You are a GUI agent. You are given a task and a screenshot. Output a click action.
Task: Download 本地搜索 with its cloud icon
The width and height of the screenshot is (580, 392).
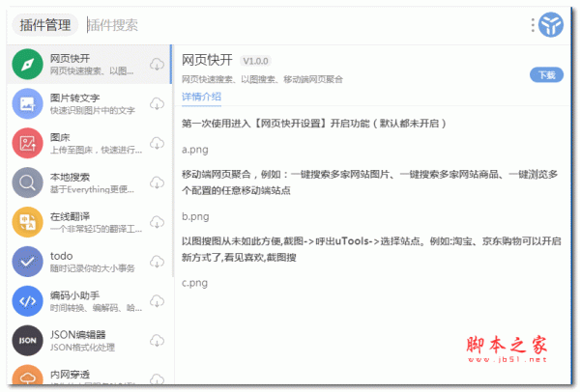[158, 182]
